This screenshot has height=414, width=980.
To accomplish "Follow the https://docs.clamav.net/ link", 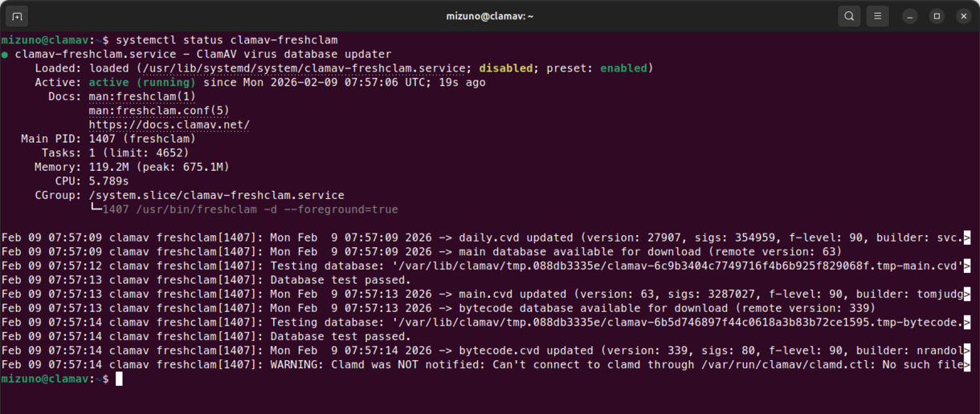I will coord(169,125).
